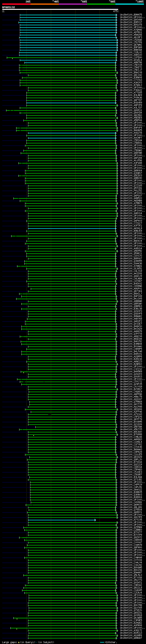Select hit label UniRef100_B9PXF5
Image resolution: width=146 pixels, height=644 pixels.
coord(131,128)
